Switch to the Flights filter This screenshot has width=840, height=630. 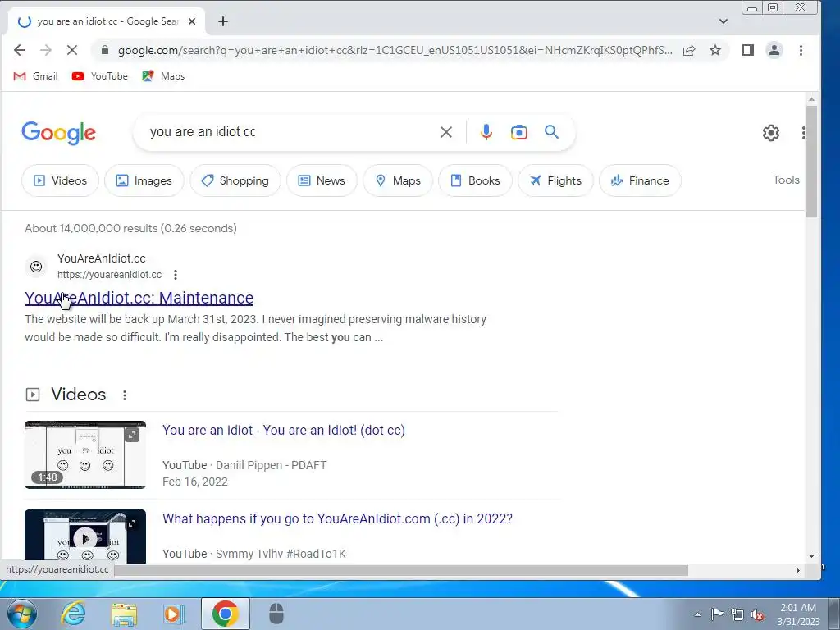(x=555, y=180)
